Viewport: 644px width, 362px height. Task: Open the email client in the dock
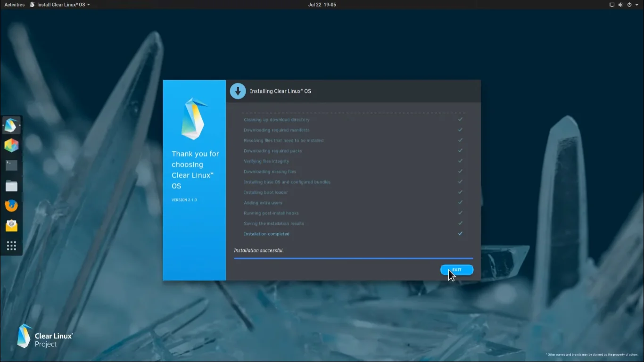pos(11,226)
